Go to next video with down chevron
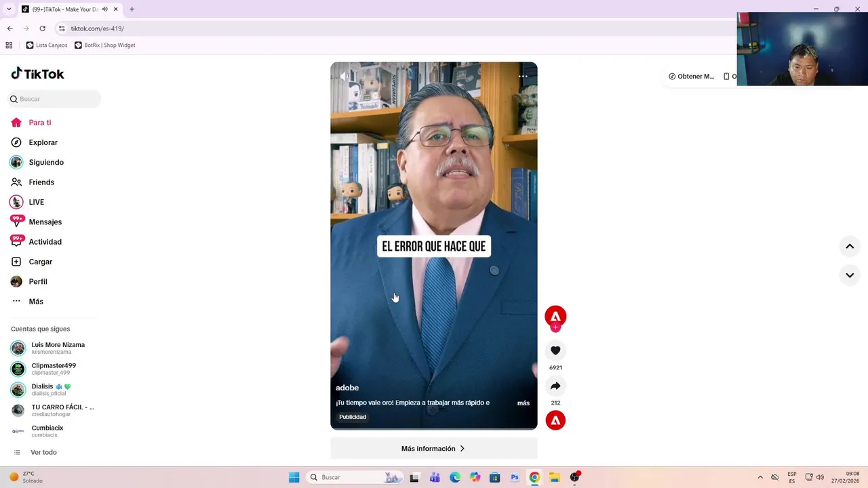The image size is (868, 488). 850,275
